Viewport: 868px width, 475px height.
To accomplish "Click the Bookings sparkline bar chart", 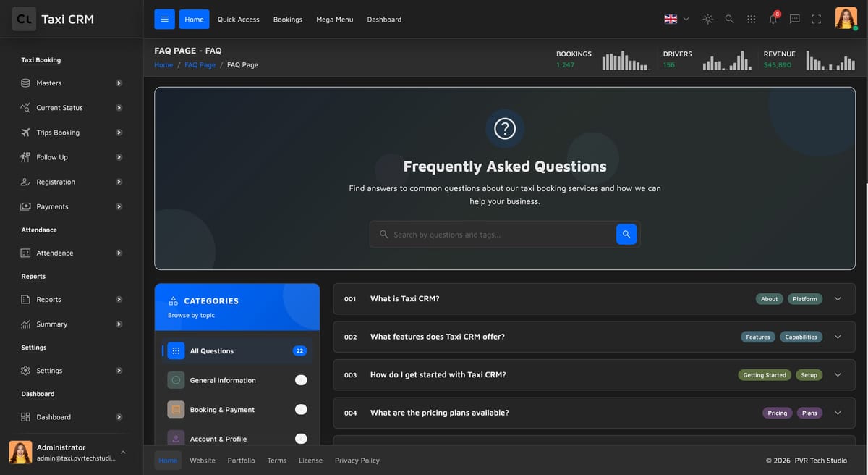I will tap(626, 61).
